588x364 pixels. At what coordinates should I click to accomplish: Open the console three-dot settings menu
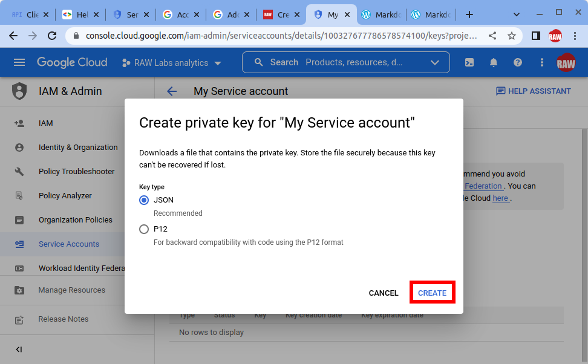(x=541, y=63)
